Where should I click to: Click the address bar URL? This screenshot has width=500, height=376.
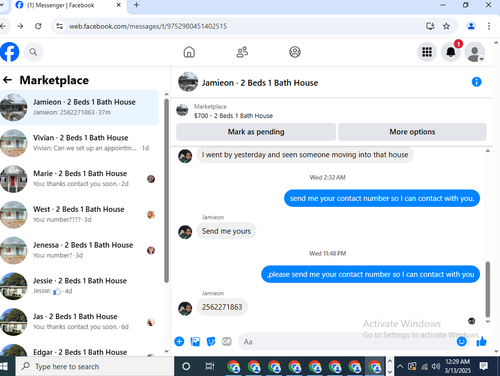(x=148, y=26)
